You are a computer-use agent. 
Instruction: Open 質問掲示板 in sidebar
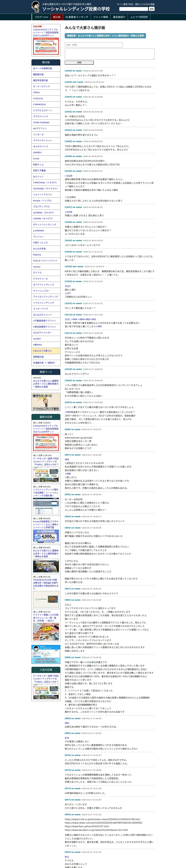coord(46,357)
